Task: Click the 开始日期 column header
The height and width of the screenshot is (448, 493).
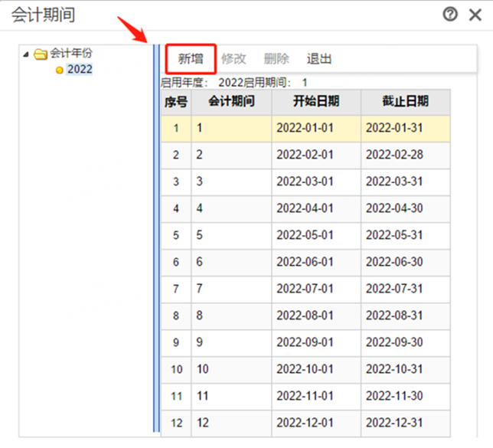Action: (x=316, y=102)
